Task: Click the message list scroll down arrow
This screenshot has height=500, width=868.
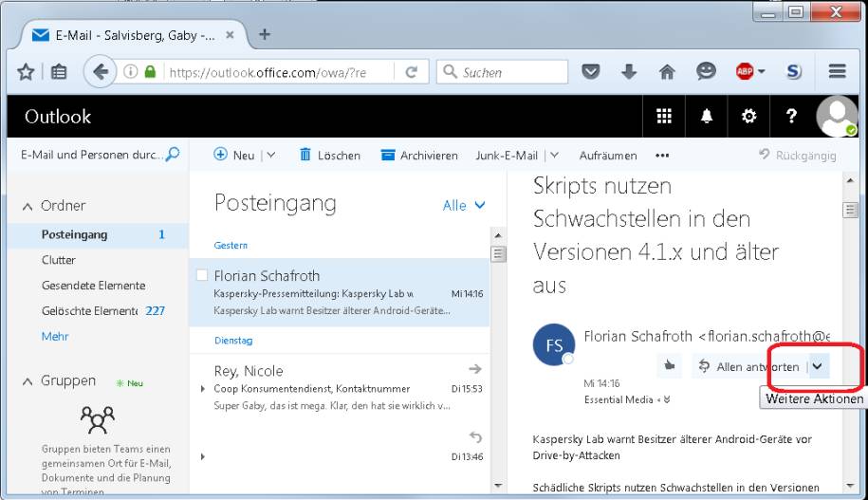Action: point(498,486)
